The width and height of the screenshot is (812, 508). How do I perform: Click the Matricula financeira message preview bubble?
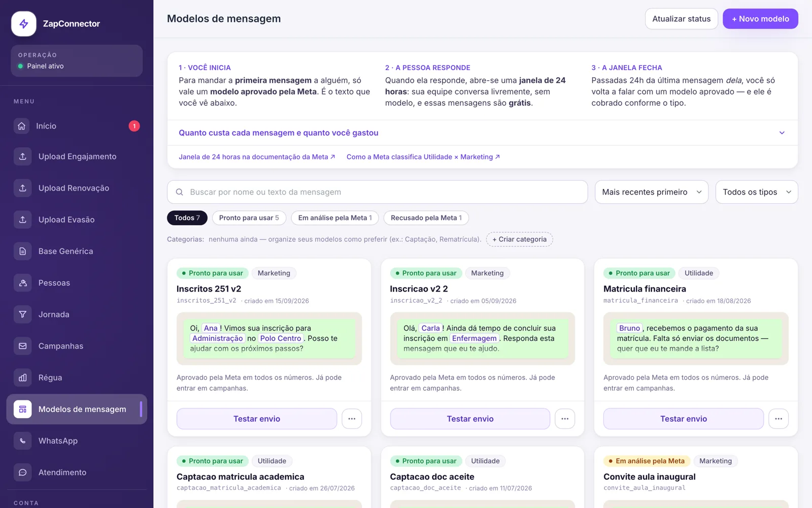coord(696,338)
